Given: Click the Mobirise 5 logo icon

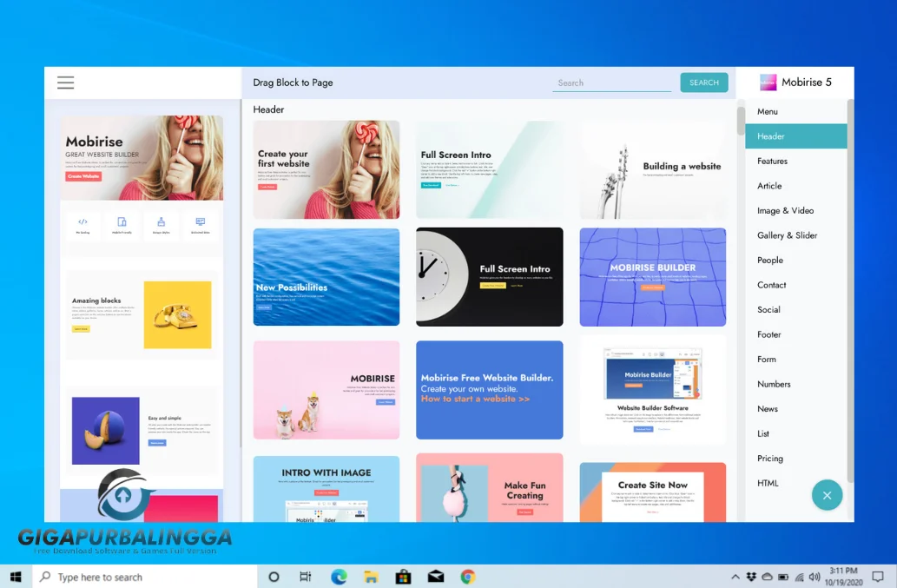Looking at the screenshot, I should [x=768, y=83].
